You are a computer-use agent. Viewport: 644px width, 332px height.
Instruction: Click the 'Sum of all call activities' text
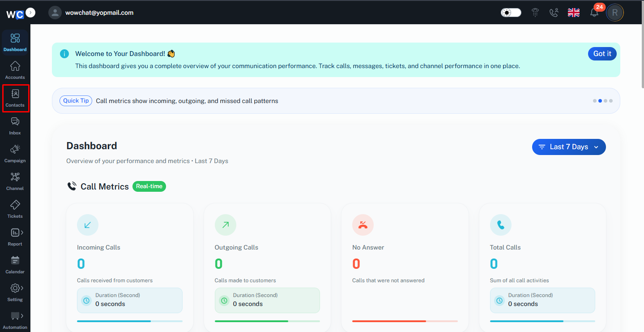[x=519, y=280]
